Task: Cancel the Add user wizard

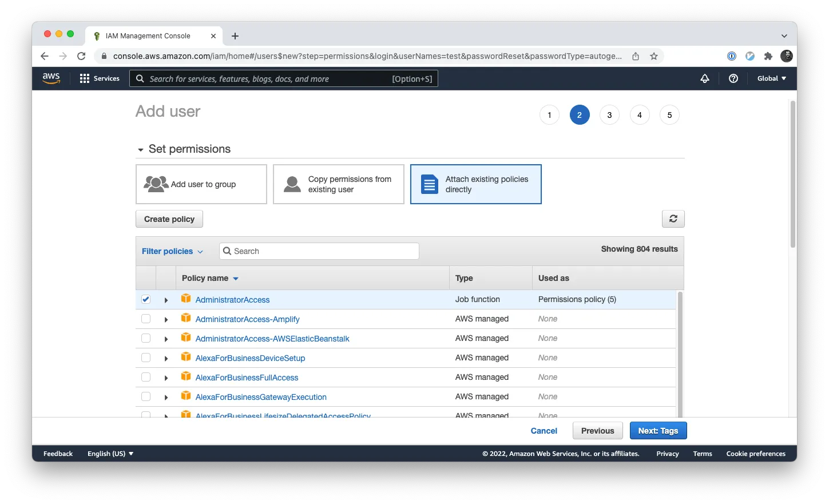Action: click(x=544, y=431)
